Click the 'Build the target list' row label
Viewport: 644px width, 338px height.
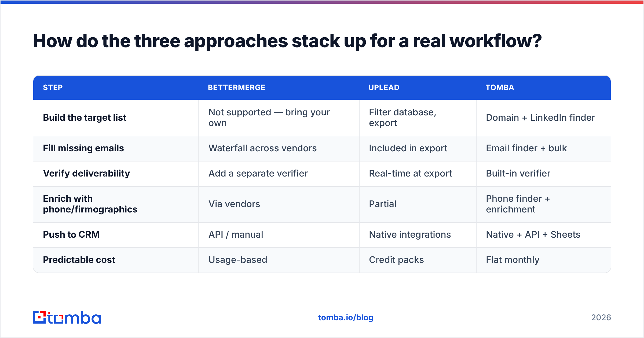coord(85,117)
